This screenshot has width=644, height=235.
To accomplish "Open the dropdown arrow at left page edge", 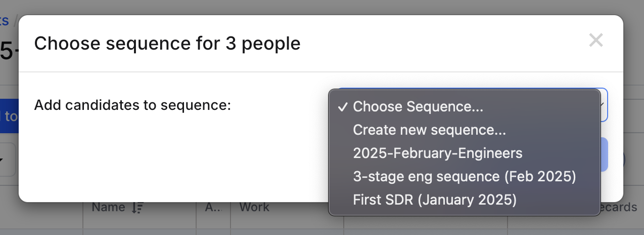I will coord(8,160).
